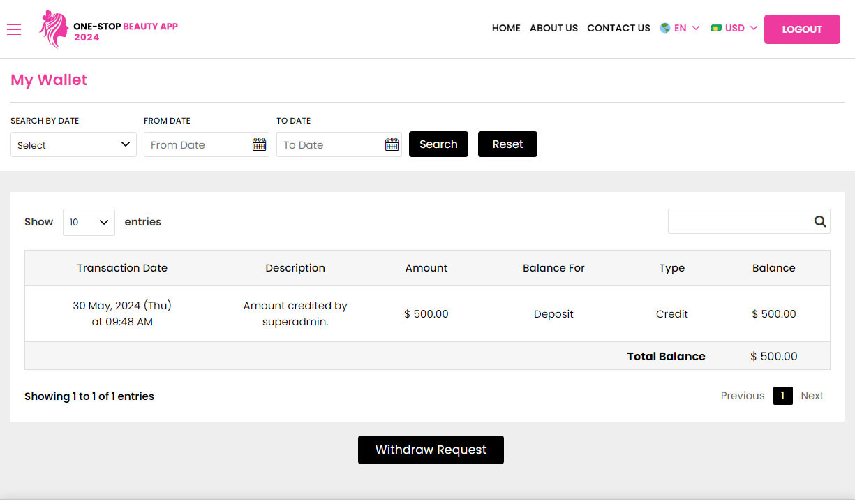Open the To Date calendar icon
855x504 pixels.
click(x=392, y=144)
